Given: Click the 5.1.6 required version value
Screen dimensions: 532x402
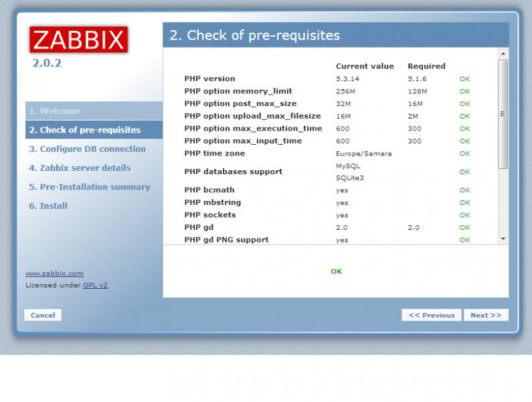Looking at the screenshot, I should coord(417,79).
